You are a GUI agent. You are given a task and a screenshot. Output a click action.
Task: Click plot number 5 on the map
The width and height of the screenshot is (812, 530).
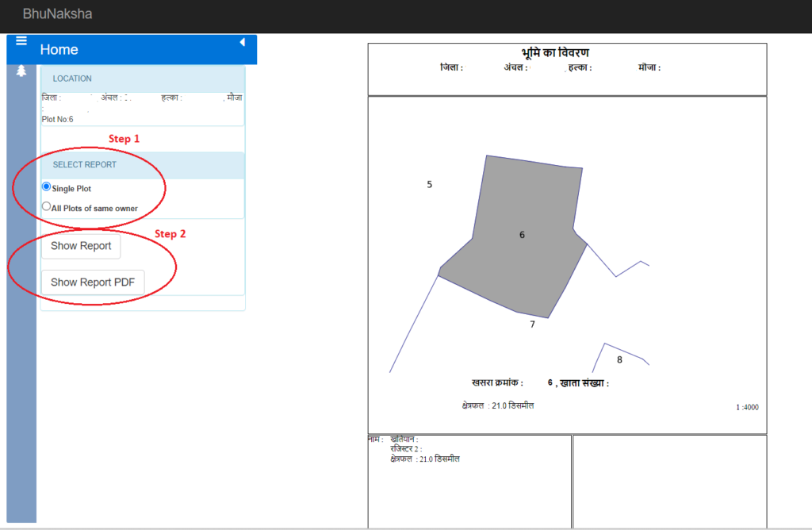[430, 185]
